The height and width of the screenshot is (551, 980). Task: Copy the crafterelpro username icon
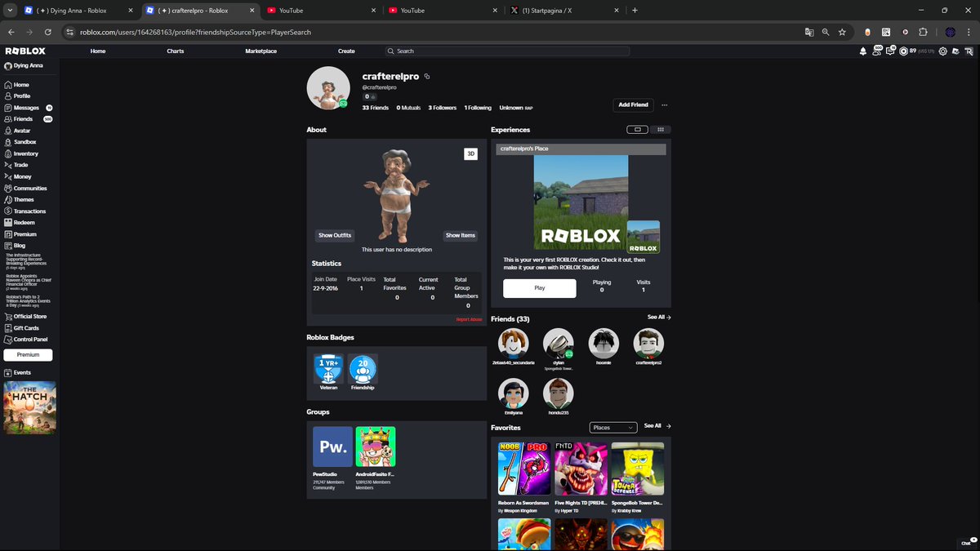427,77
